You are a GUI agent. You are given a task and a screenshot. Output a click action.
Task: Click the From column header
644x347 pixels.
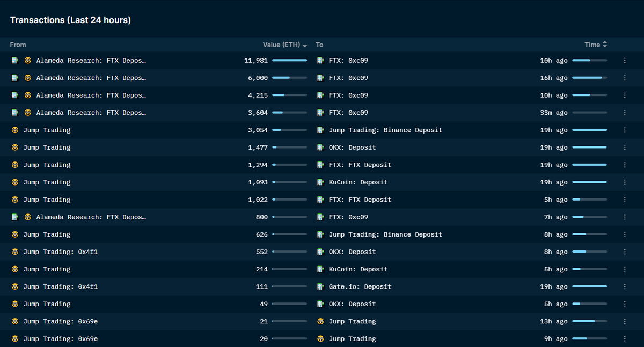coord(18,45)
